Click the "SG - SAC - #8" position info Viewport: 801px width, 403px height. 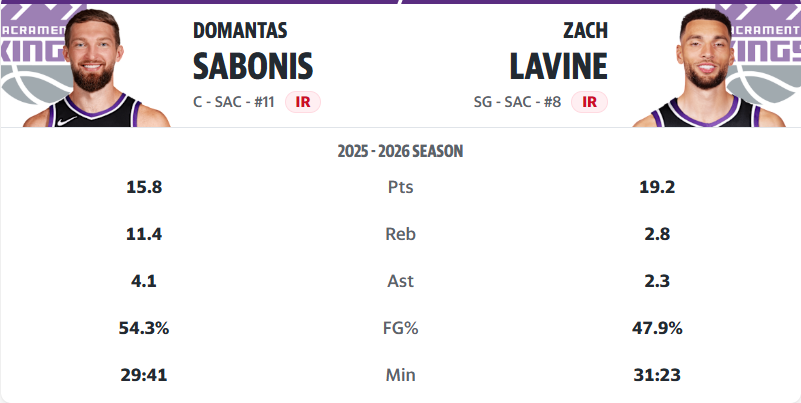coord(518,101)
